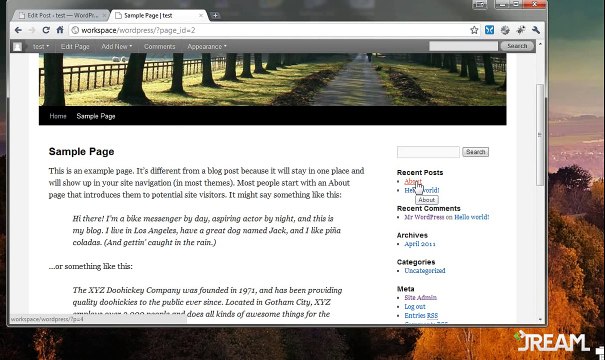Expand the Add New dropdown menu
The height and width of the screenshot is (360, 605).
tap(117, 46)
